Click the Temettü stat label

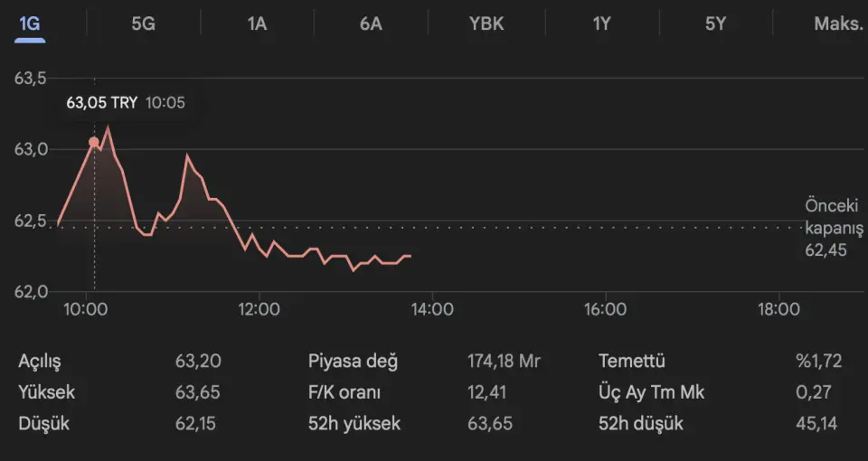point(631,362)
